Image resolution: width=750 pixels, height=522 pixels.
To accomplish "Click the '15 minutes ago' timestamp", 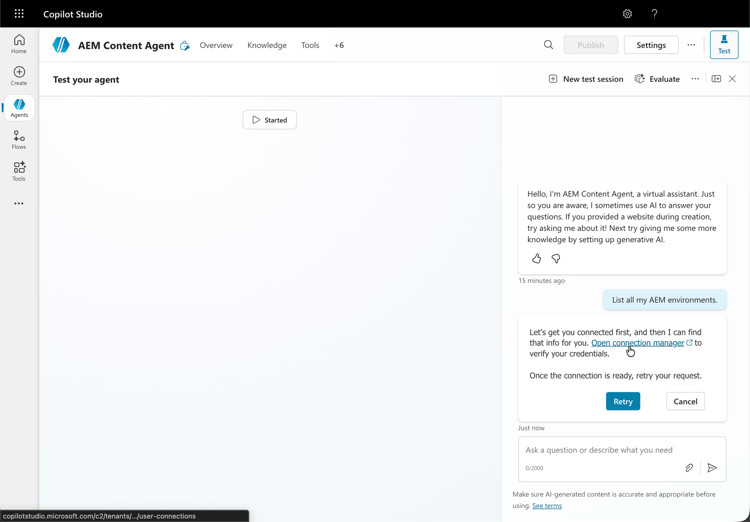I will (541, 280).
